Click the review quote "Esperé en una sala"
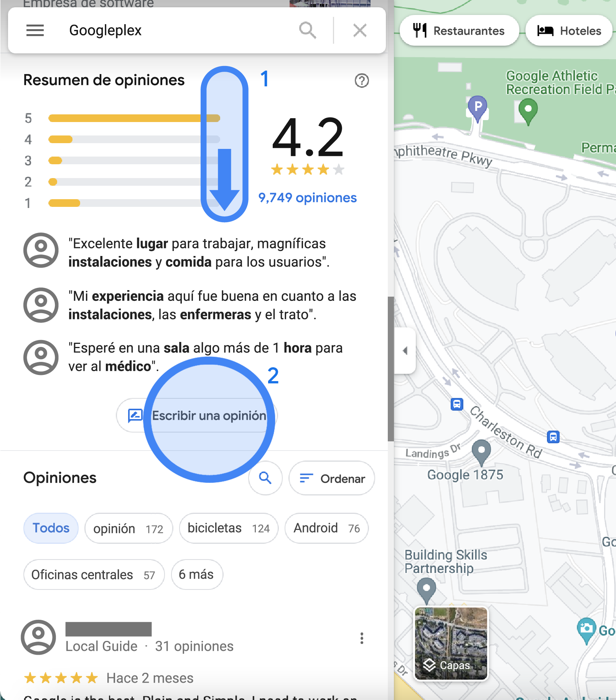Image resolution: width=616 pixels, height=700 pixels. pos(206,357)
